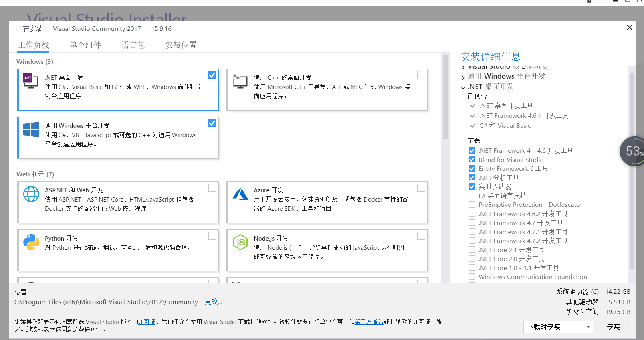The height and width of the screenshot is (340, 644).
Task: Check the ASP.NET 和 Web 开发 workload checkbox
Action: click(x=212, y=188)
